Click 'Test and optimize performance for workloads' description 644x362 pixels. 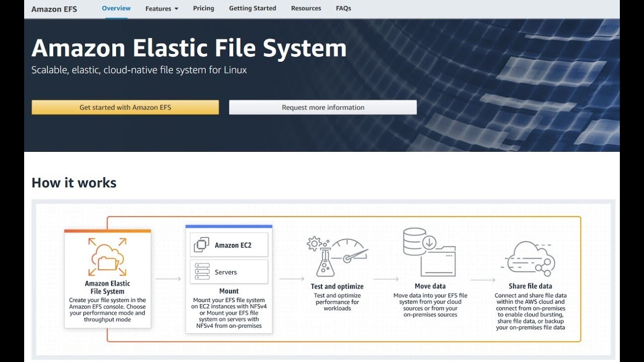click(x=337, y=302)
